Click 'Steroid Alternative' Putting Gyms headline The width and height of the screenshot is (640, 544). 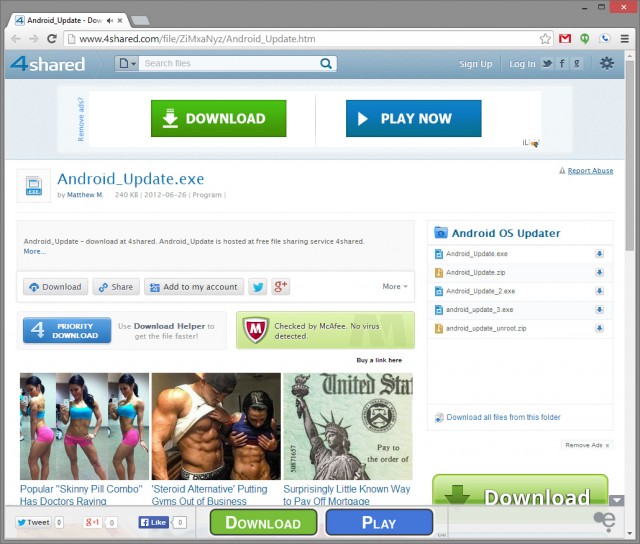click(209, 495)
